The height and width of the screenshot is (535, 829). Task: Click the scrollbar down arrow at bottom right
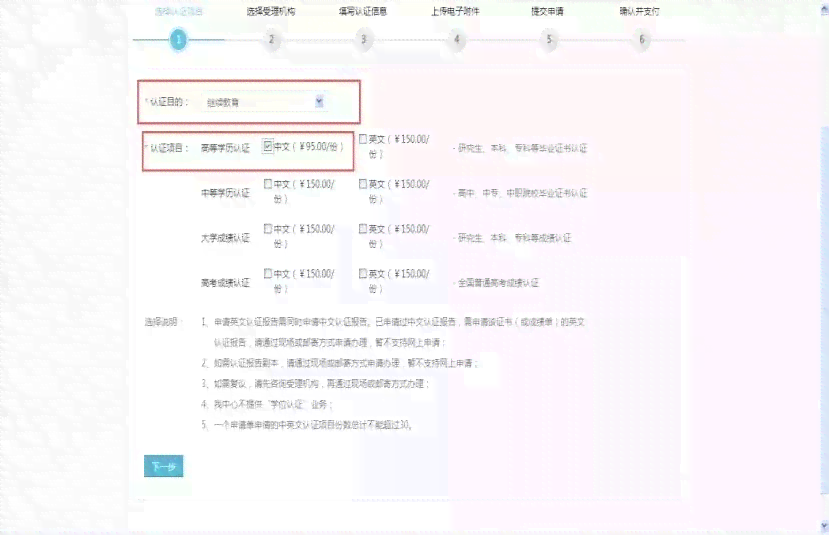[x=824, y=525]
